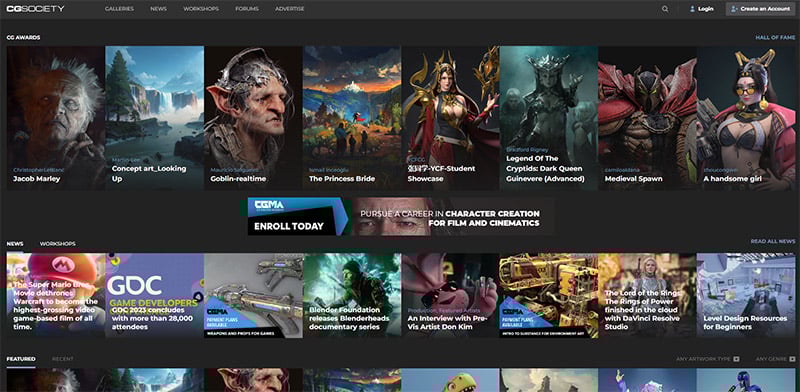Click artist name Ismail Inceoglu
This screenshot has height=392, width=800.
tap(328, 170)
